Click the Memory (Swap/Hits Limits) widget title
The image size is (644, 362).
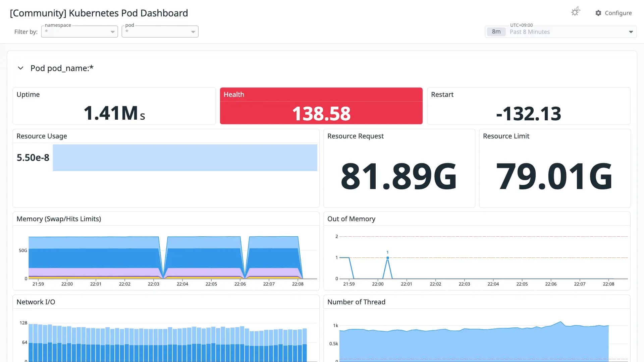pyautogui.click(x=59, y=219)
